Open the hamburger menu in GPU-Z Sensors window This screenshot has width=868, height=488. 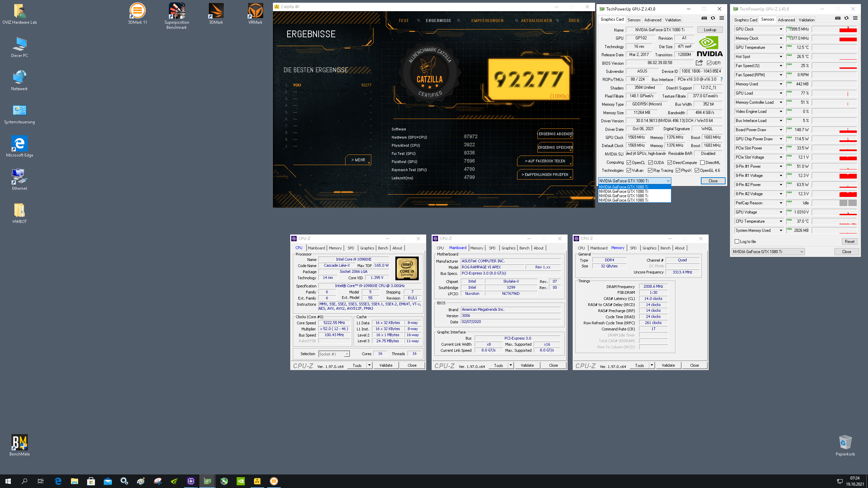tap(855, 18)
